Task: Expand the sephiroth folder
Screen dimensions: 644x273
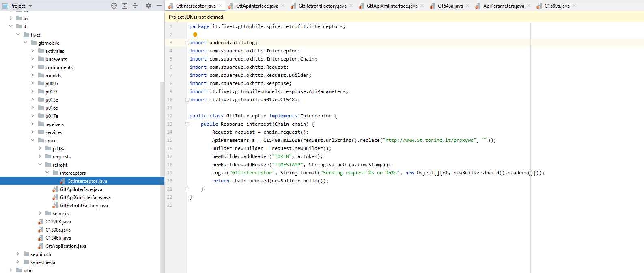Action: click(x=18, y=254)
